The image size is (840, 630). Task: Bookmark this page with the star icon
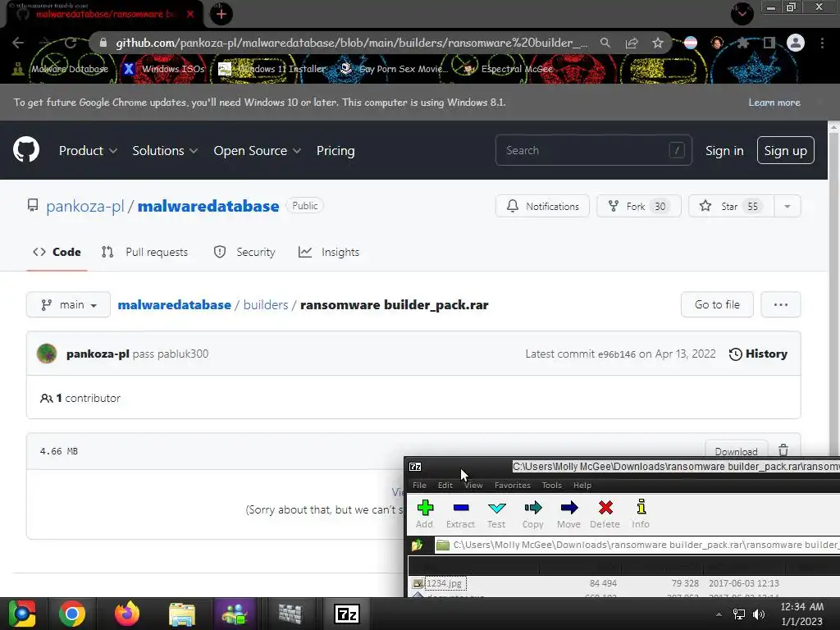(x=658, y=43)
